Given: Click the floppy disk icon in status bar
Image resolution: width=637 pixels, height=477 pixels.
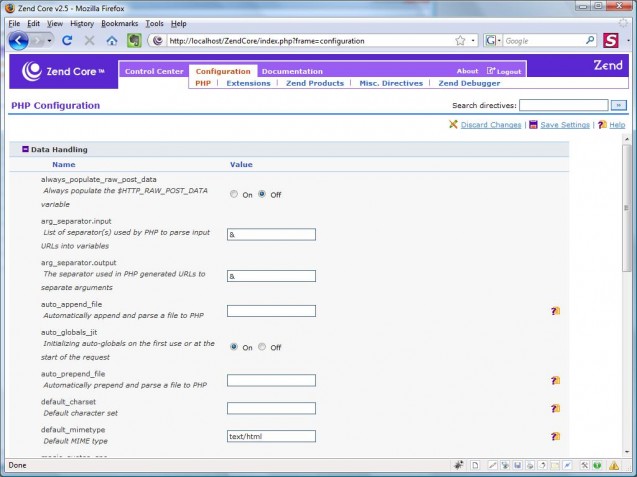Looking at the screenshot, I should [x=517, y=465].
